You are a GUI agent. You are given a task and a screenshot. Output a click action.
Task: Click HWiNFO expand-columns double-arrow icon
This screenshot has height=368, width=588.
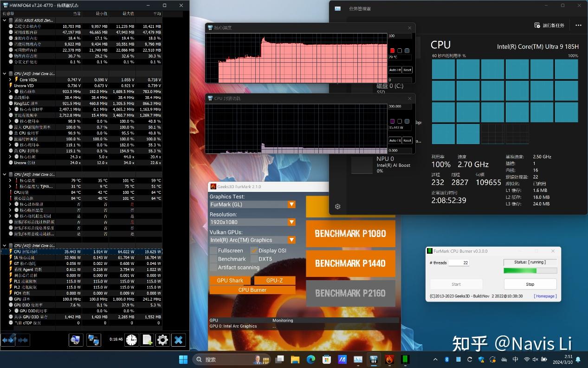tap(8, 340)
